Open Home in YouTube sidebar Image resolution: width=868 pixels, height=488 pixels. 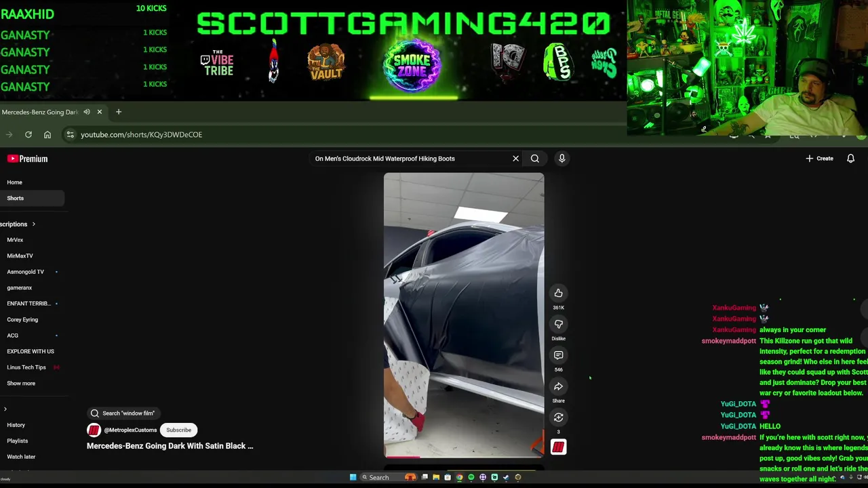point(14,182)
